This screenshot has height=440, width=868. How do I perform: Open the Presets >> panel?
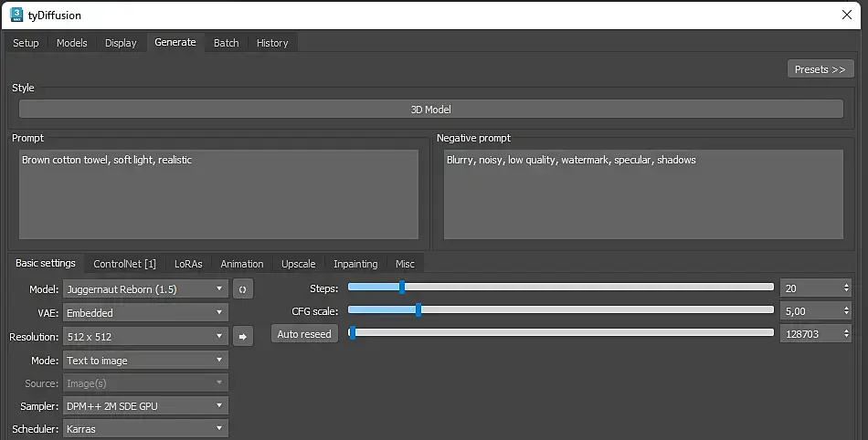click(x=820, y=69)
